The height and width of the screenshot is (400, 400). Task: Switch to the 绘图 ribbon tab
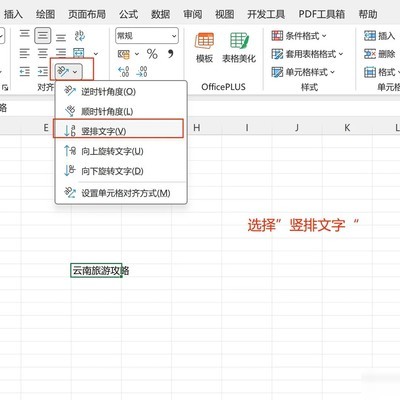pyautogui.click(x=45, y=14)
